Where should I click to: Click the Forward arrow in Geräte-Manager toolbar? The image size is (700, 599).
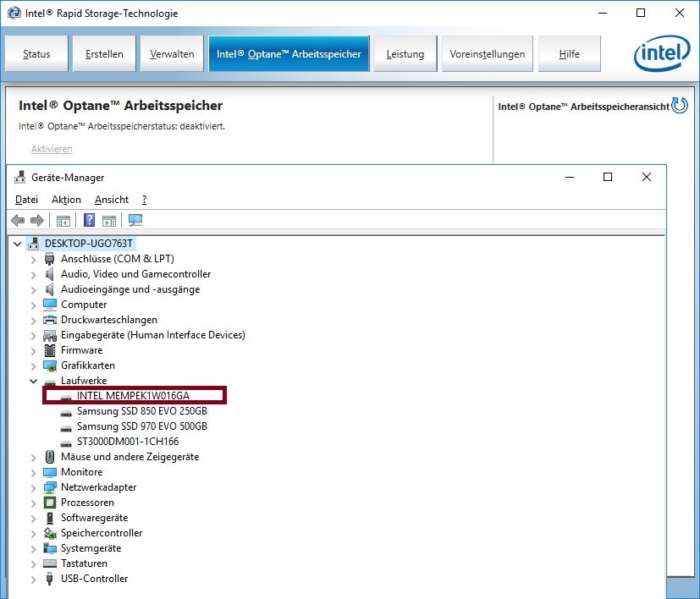[37, 220]
